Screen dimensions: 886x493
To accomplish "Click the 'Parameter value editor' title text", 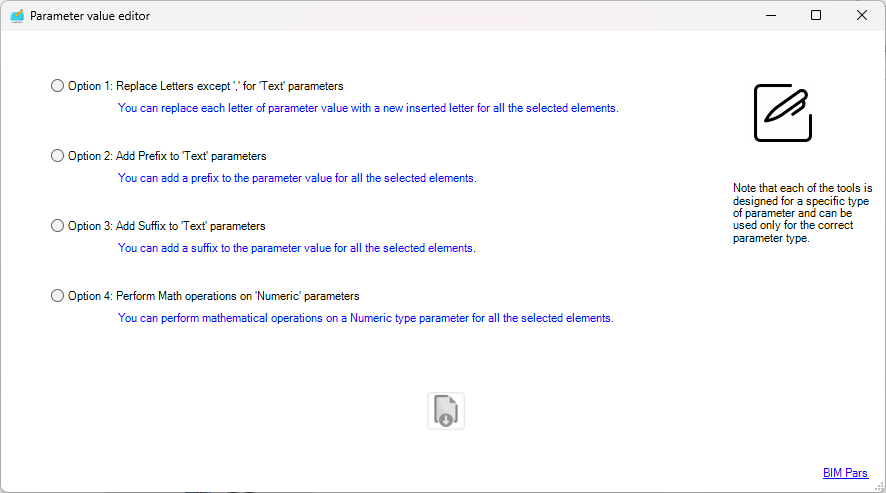I will pos(90,16).
